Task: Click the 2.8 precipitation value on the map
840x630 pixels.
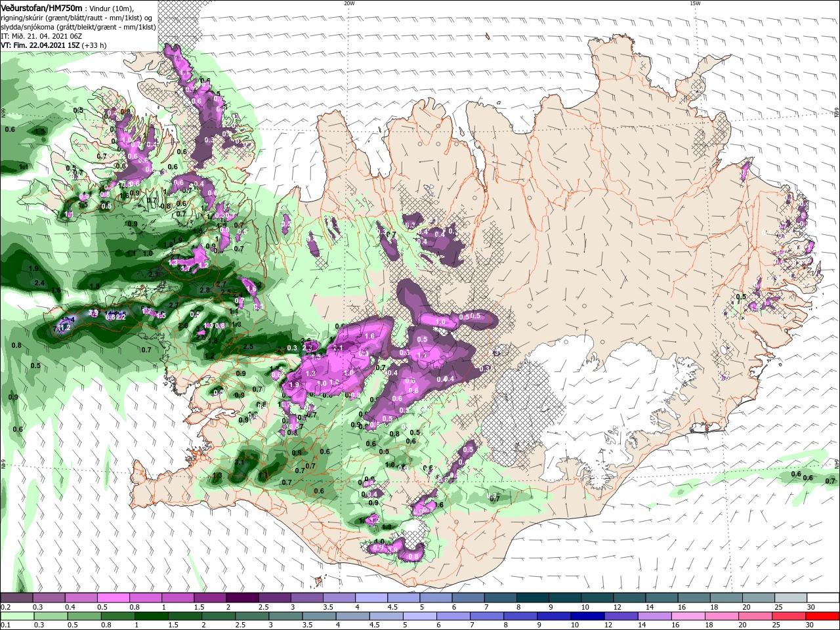Action: click(x=204, y=290)
